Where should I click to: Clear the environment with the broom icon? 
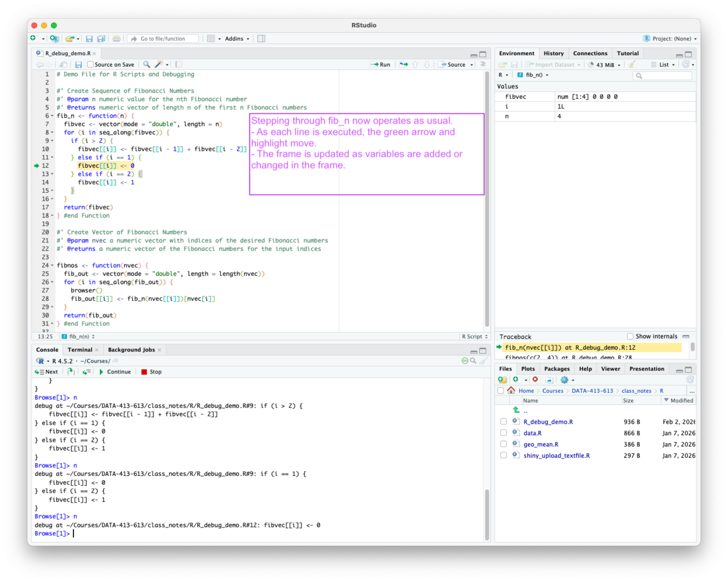(x=632, y=65)
